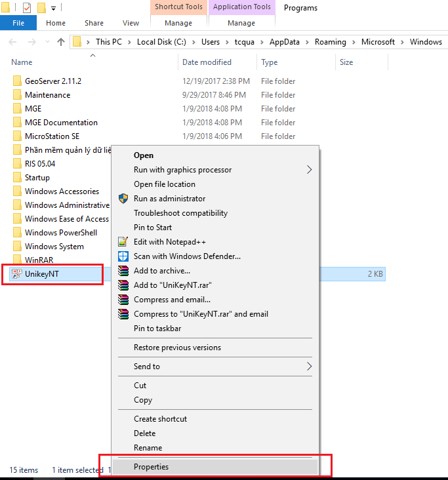The image size is (448, 480).
Task: Switch to the Home ribbon tab
Action: point(56,23)
